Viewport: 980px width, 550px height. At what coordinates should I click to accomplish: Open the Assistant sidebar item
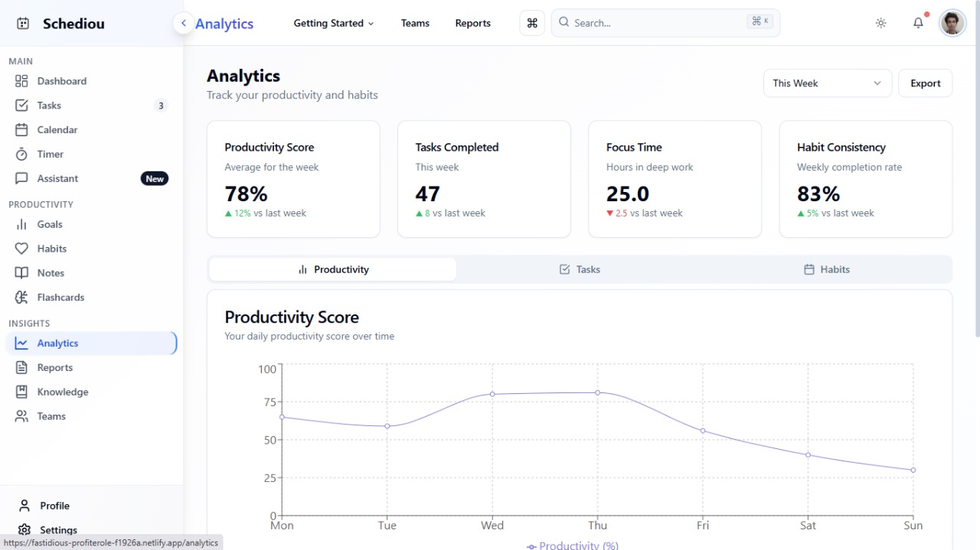[92, 178]
